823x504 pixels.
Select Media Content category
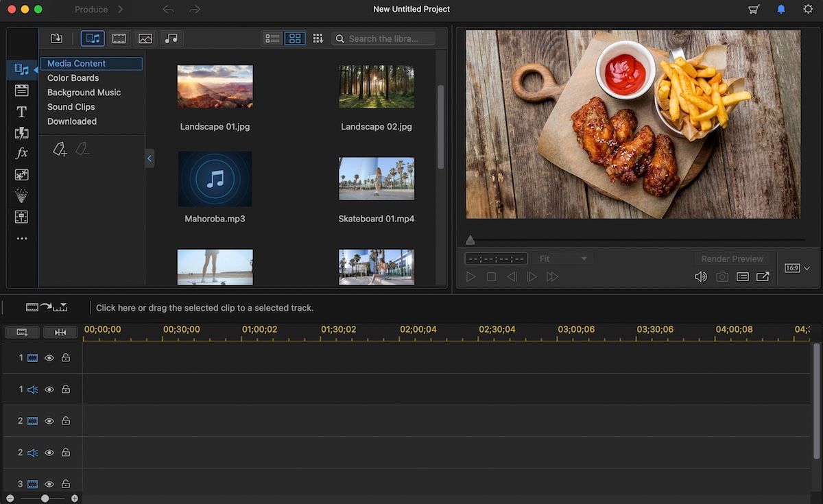(x=91, y=63)
